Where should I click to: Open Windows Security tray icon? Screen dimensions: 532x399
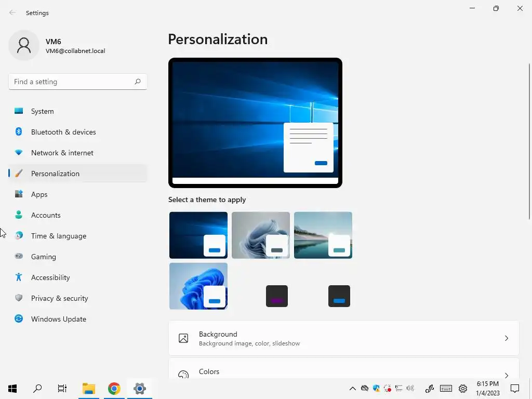click(376, 388)
